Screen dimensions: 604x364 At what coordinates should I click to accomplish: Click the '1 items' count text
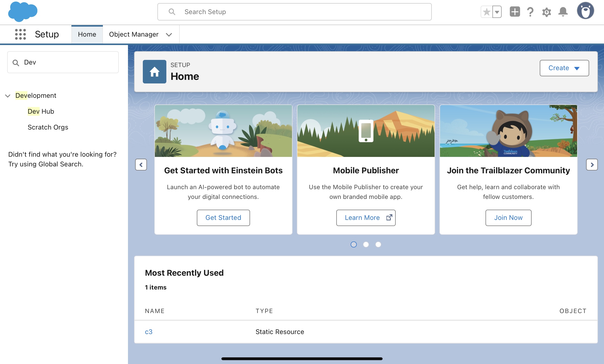(156, 287)
